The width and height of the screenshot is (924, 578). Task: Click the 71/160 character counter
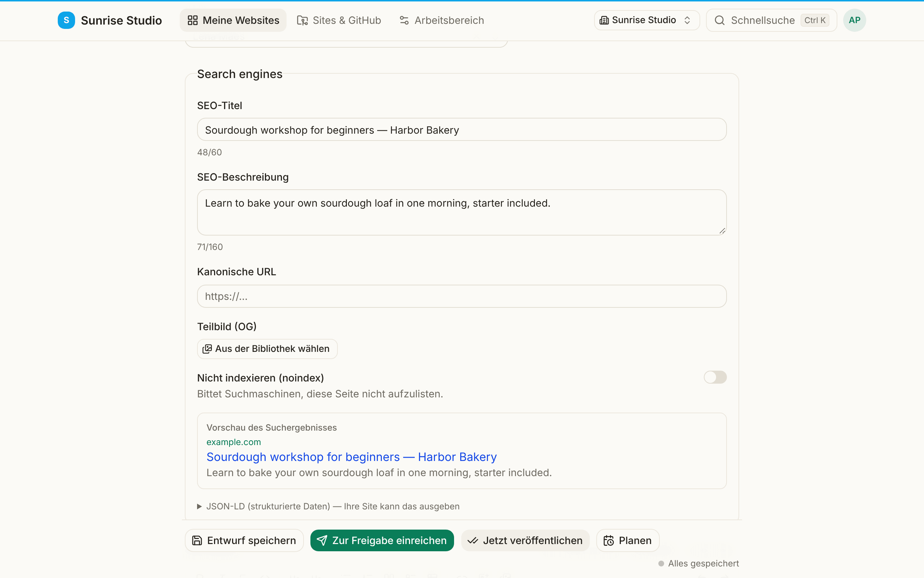click(210, 247)
